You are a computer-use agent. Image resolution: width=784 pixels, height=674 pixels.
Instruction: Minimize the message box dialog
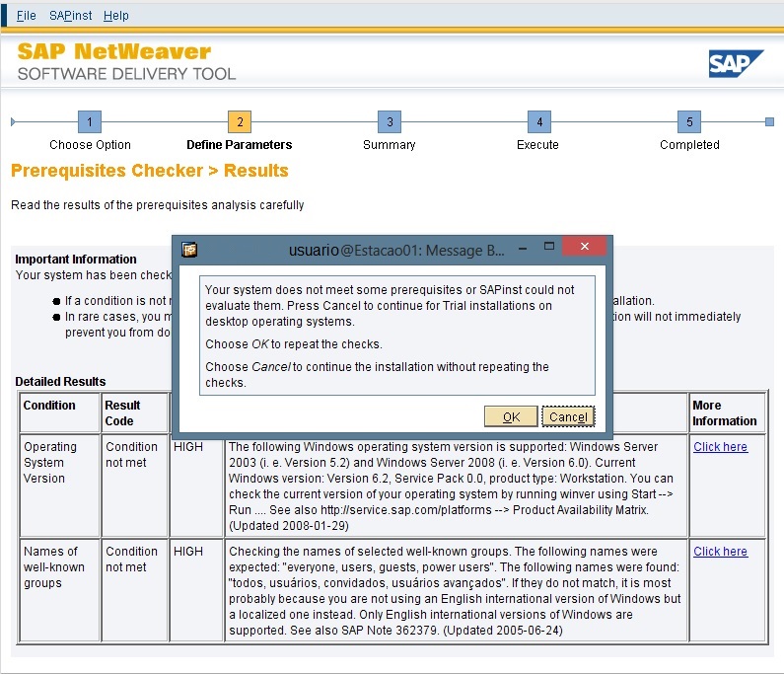pyautogui.click(x=524, y=249)
